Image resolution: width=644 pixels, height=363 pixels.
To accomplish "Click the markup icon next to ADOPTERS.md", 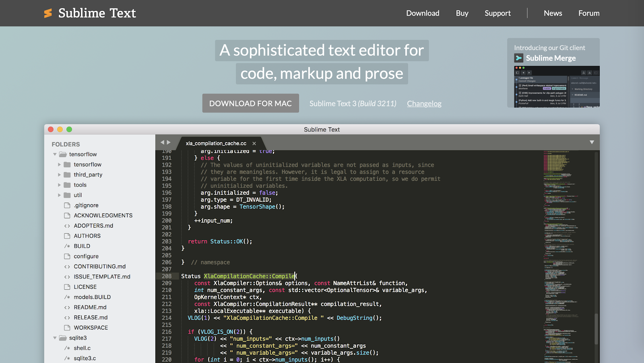I will (67, 226).
